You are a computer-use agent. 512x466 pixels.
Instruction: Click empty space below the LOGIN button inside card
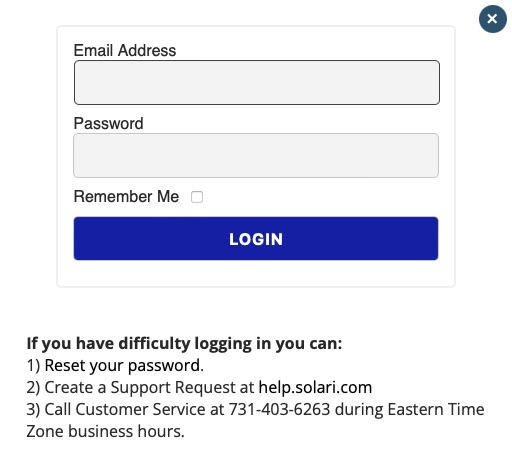[256, 273]
